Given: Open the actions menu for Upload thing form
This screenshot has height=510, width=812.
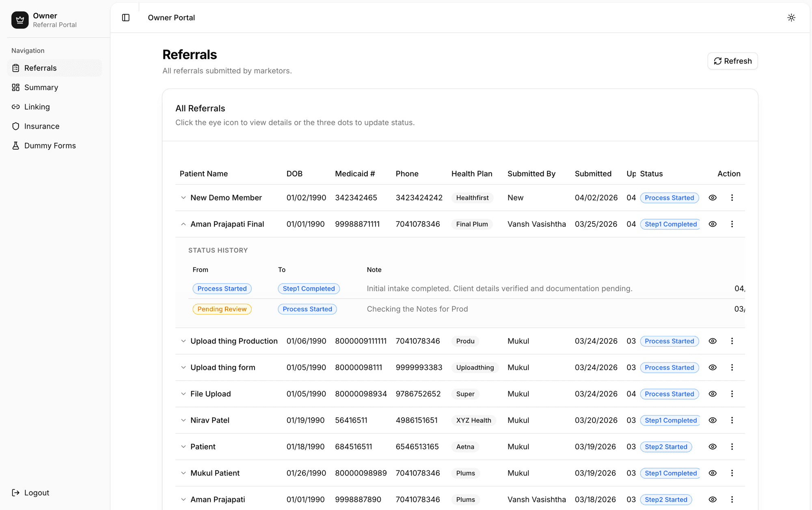Looking at the screenshot, I should click(732, 367).
